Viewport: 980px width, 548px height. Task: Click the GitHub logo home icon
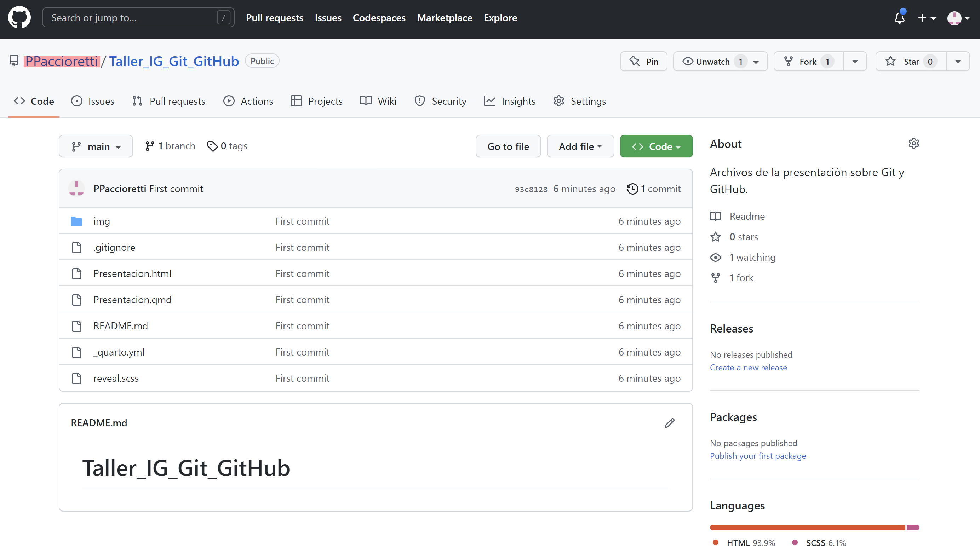pos(19,17)
